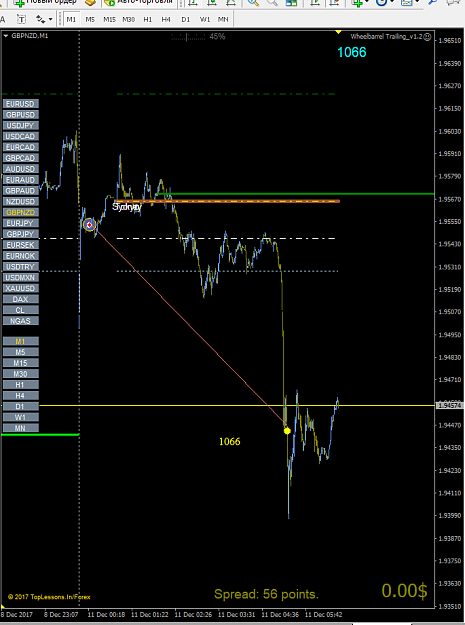Viewport: 465px width, 625px height.
Task: Select the 'A' text tool
Action: [x=3, y=19]
